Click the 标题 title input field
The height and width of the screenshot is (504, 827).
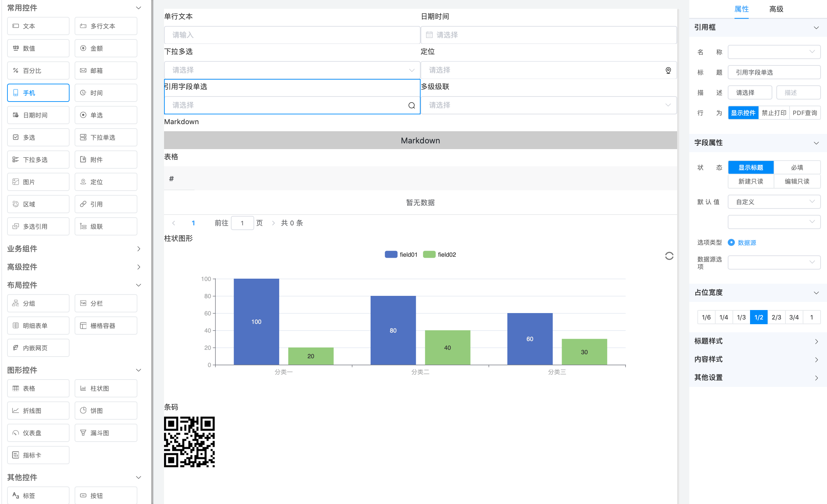tap(774, 72)
